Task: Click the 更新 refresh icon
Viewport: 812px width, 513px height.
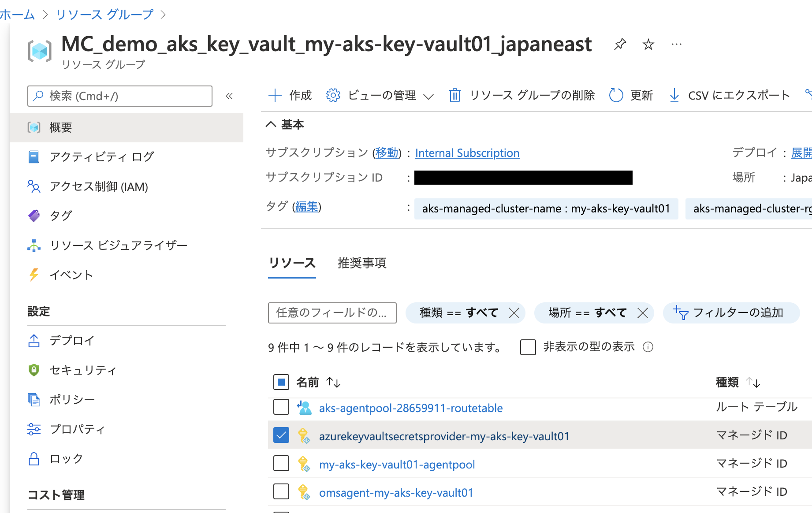Action: [x=616, y=95]
